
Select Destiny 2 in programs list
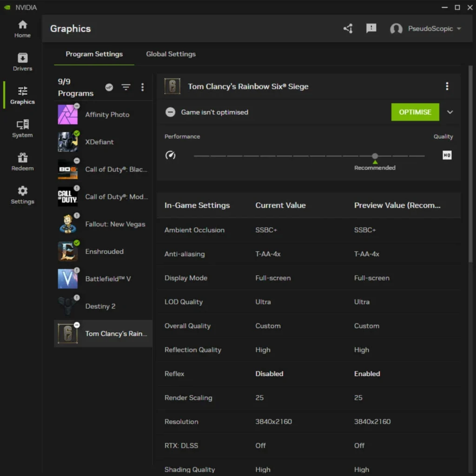[x=103, y=306]
